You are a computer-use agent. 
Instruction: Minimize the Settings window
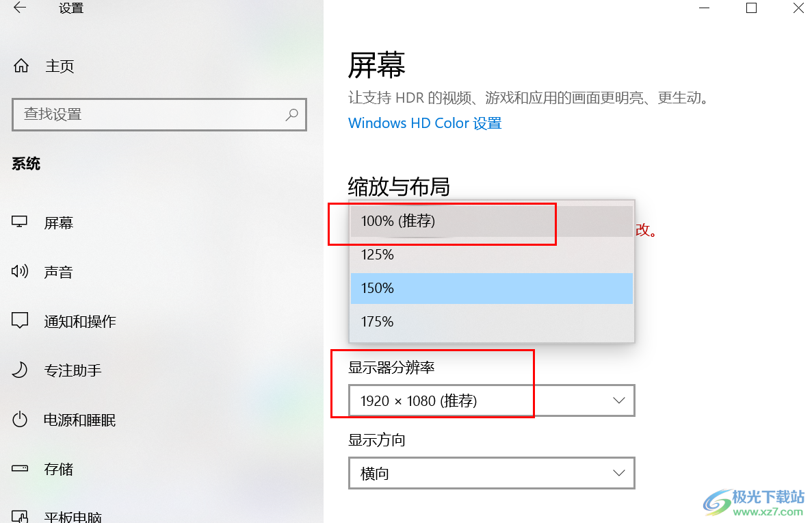(x=705, y=8)
